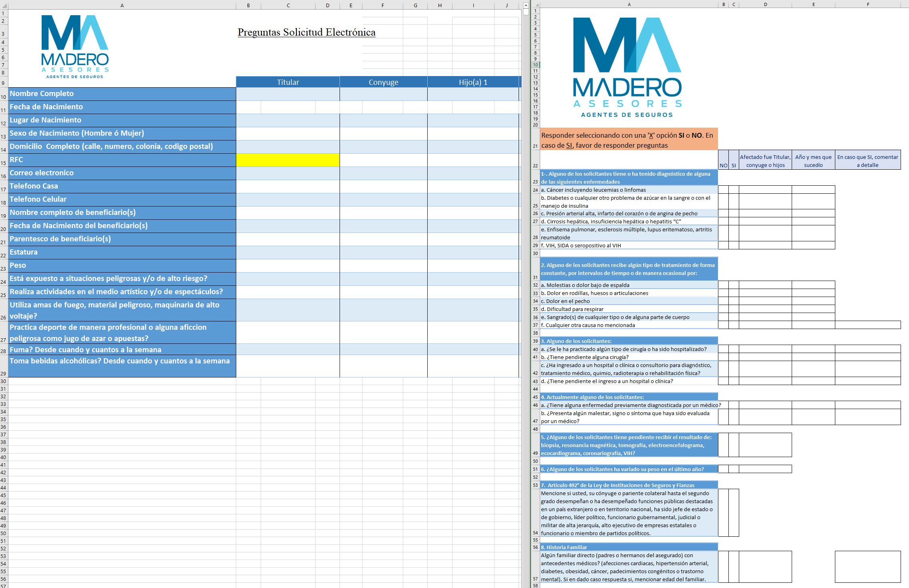Screen dimensions: 909x588
Task: Select column J header in left sheet
Action: (507, 5)
